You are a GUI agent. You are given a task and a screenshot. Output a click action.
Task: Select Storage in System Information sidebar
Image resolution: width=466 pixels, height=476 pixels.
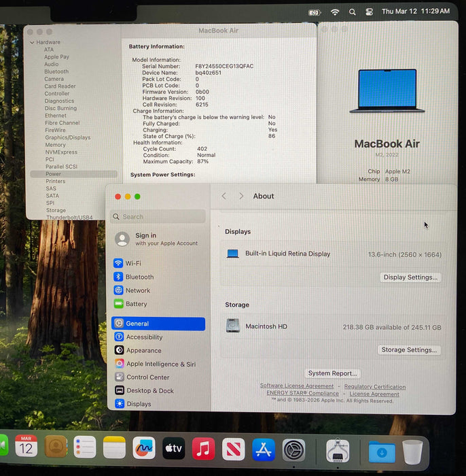tap(56, 210)
